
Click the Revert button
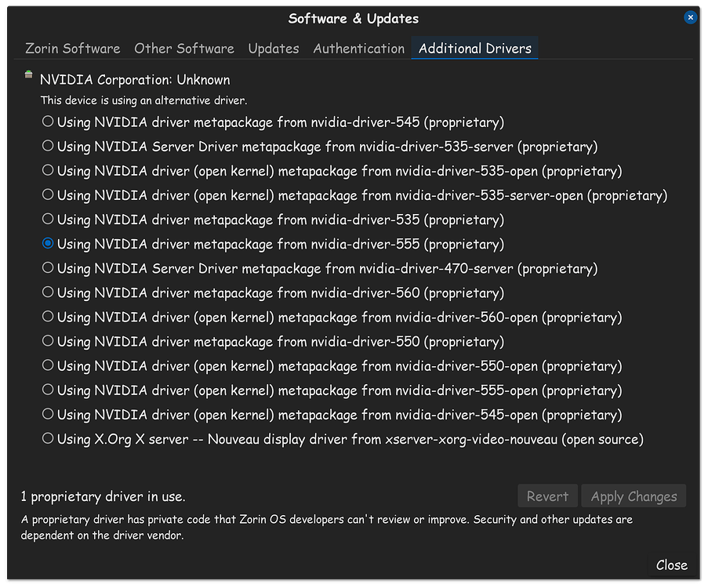click(547, 495)
